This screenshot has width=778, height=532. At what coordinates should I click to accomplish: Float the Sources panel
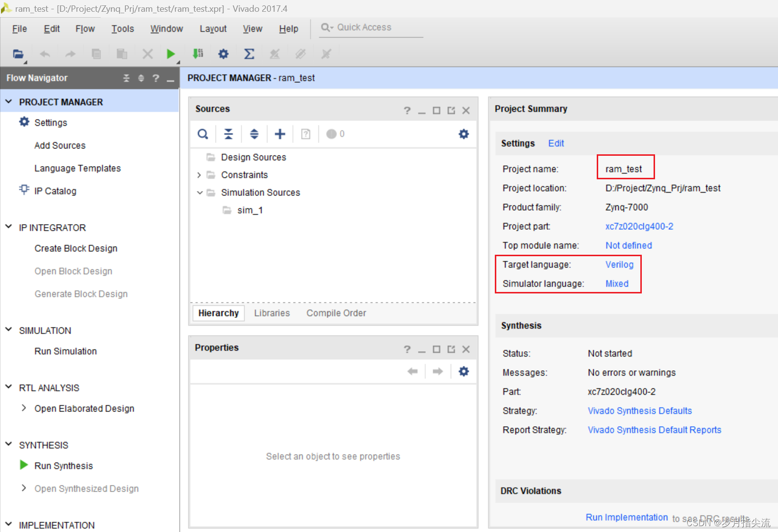(x=451, y=110)
